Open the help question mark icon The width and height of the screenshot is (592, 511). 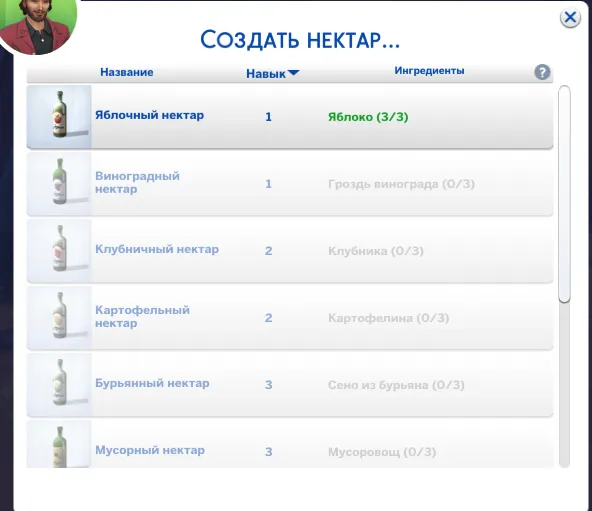coord(542,72)
